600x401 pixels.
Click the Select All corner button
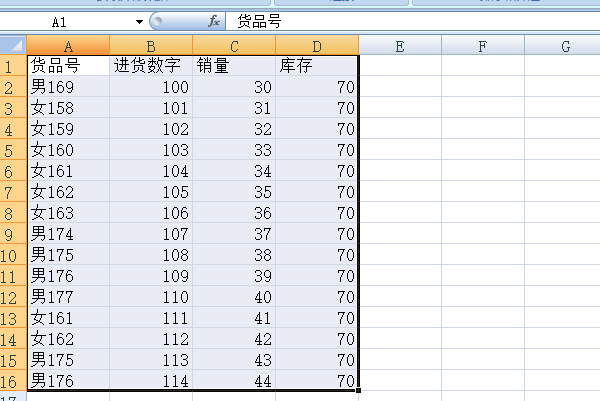[x=13, y=45]
